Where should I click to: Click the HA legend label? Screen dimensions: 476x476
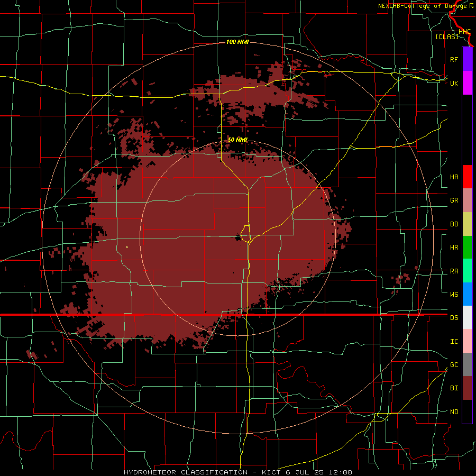pos(454,177)
